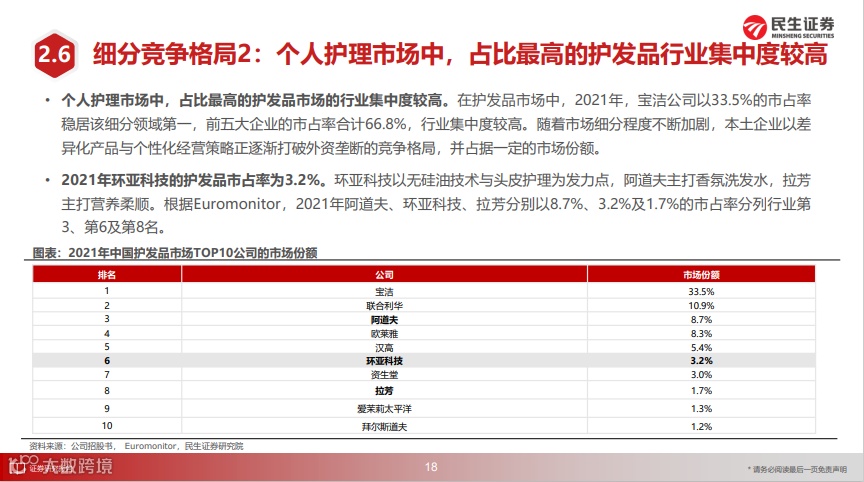Image resolution: width=864 pixels, height=482 pixels.
Task: Select the '爱茉莉太平洋' company cell
Action: [384, 409]
